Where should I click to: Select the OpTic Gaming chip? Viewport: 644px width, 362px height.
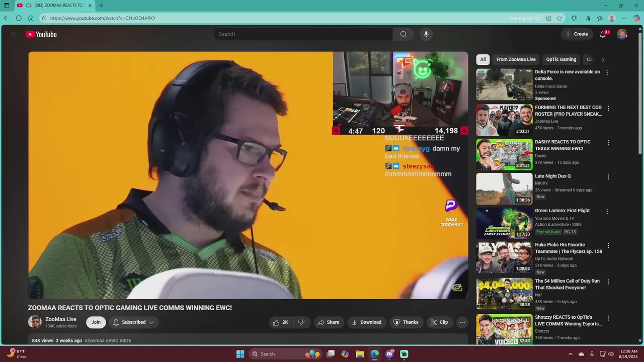click(561, 59)
